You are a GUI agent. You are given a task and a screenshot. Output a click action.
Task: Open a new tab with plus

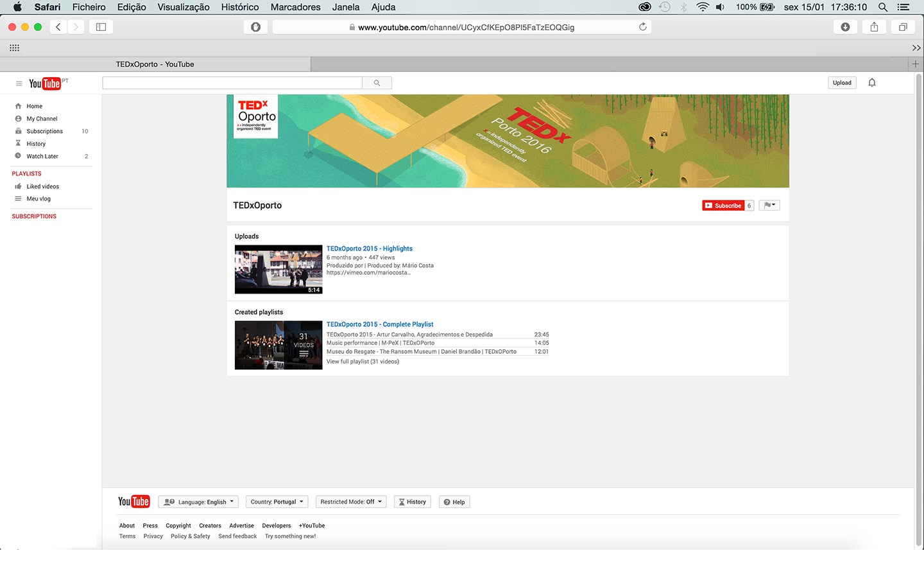click(916, 64)
